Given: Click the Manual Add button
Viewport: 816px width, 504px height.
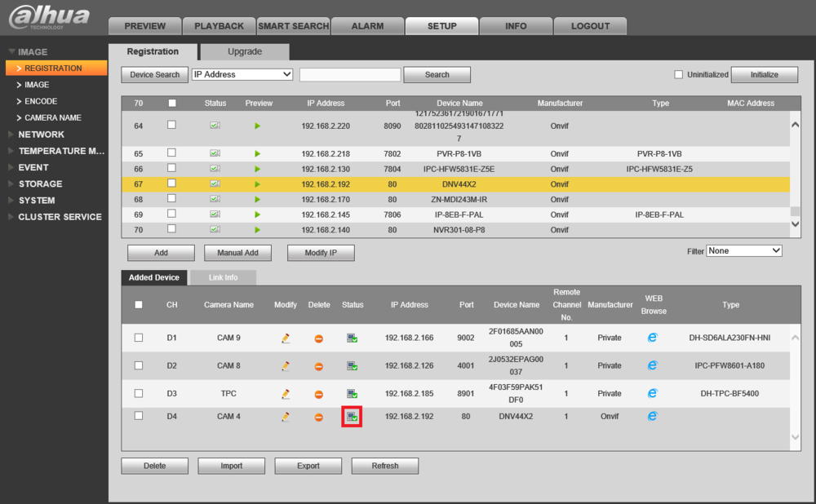Looking at the screenshot, I should click(x=237, y=253).
